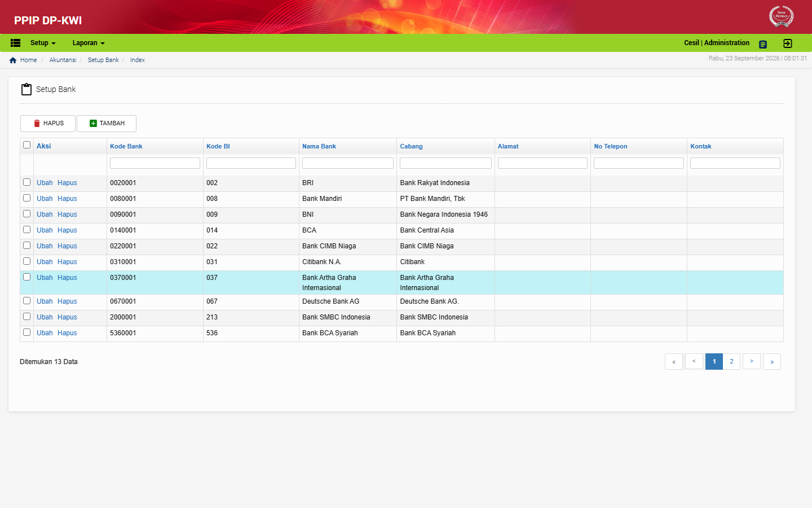Click the Akuntansi breadcrumb

pos(63,60)
